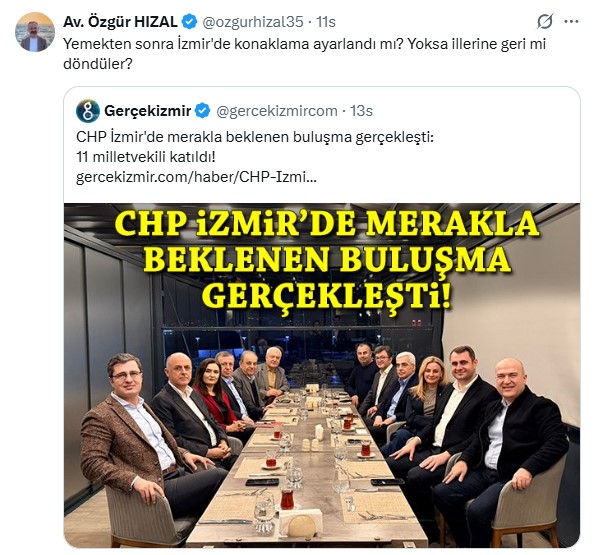Open the @ozgurhizal35 handle link

tap(253, 22)
